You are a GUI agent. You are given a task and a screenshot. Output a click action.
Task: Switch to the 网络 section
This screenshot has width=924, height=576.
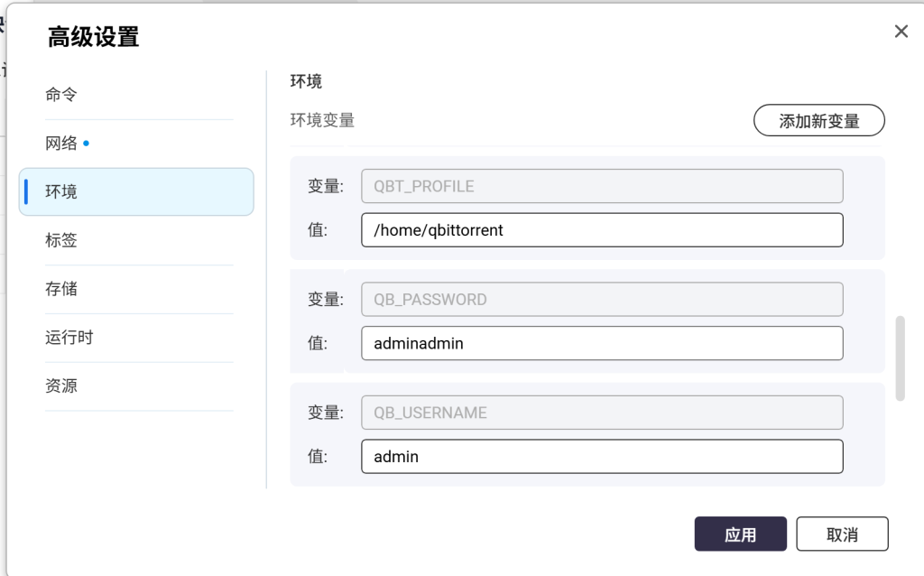point(61,144)
